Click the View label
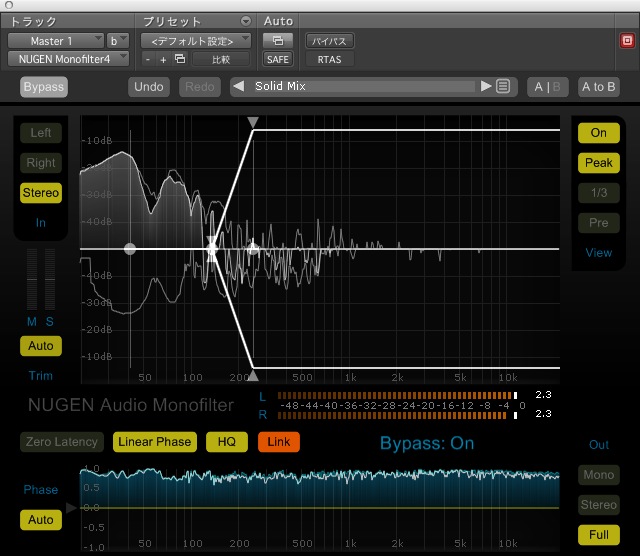 click(598, 253)
